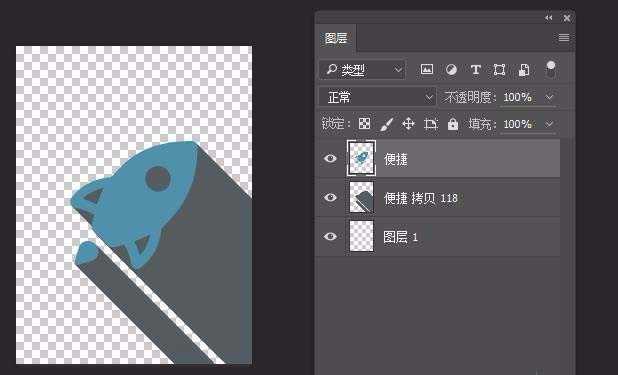Screen dimensions: 618x375
Task: Hide the 便捷 layer
Action: pos(330,159)
